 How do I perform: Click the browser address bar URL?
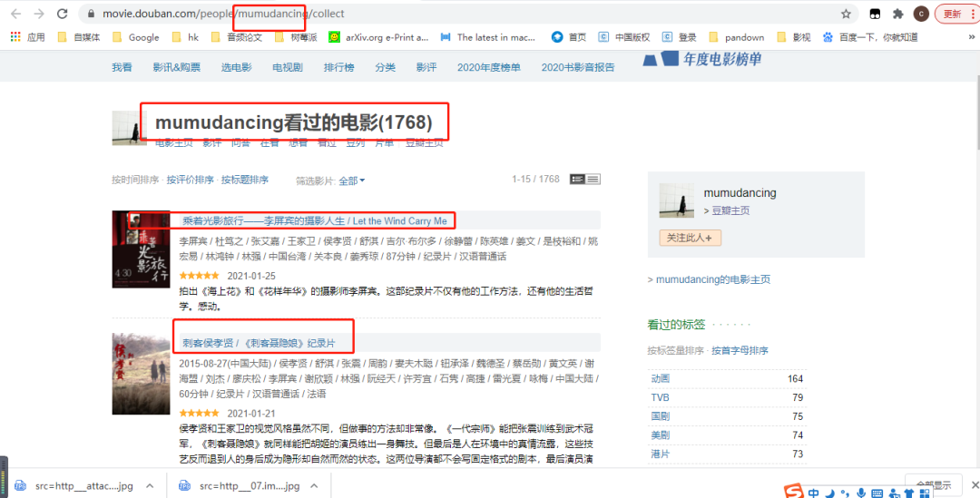pos(223,13)
